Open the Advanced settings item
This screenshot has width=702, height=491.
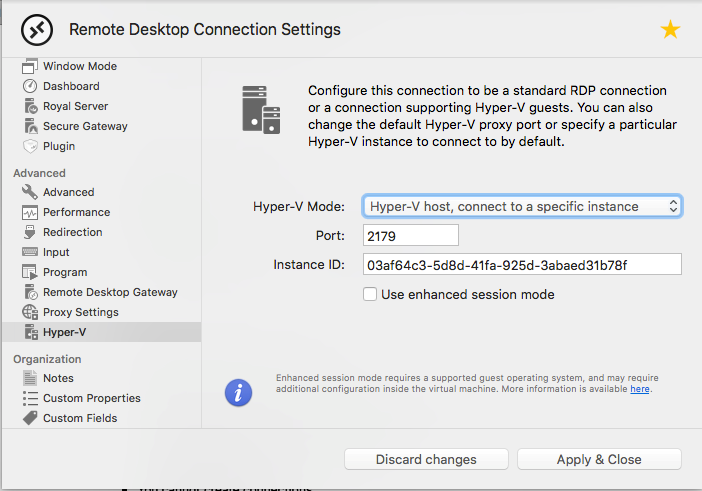68,192
